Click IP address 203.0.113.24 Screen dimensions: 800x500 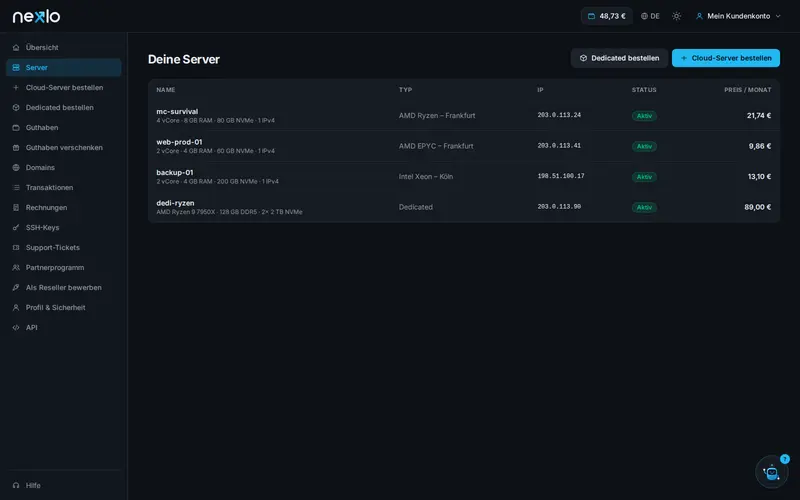[559, 115]
